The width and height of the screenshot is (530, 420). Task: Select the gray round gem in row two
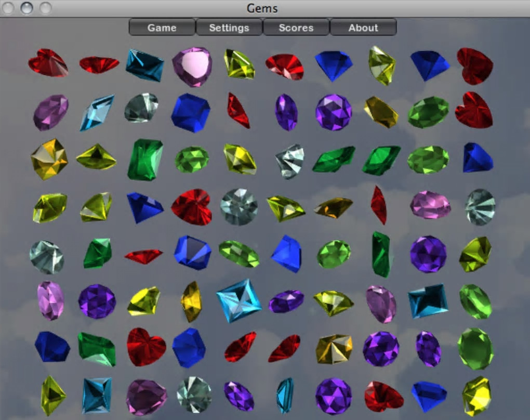tap(141, 108)
